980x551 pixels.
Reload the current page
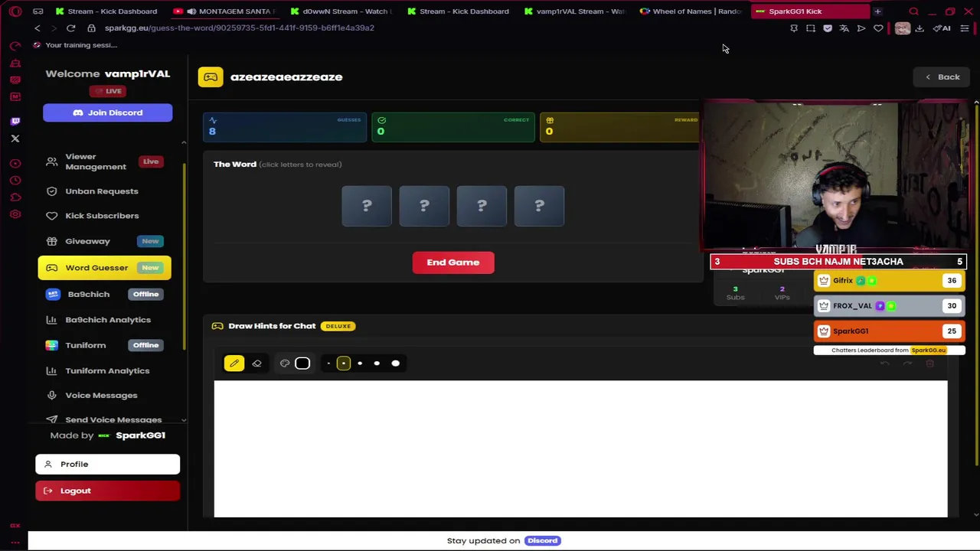pyautogui.click(x=70, y=28)
